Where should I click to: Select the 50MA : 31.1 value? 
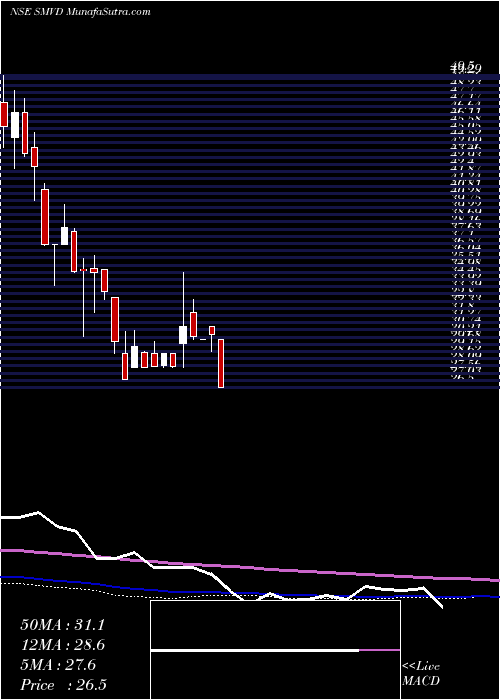(x=62, y=625)
